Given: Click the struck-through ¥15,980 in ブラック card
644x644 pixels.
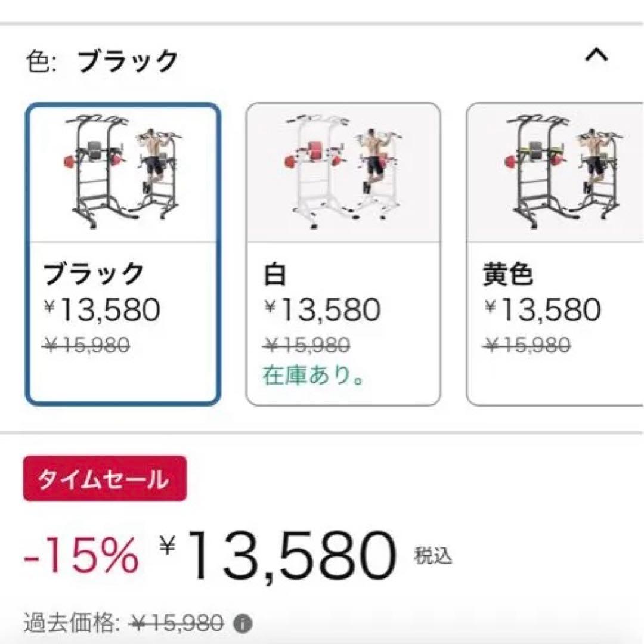Looking at the screenshot, I should [x=87, y=345].
